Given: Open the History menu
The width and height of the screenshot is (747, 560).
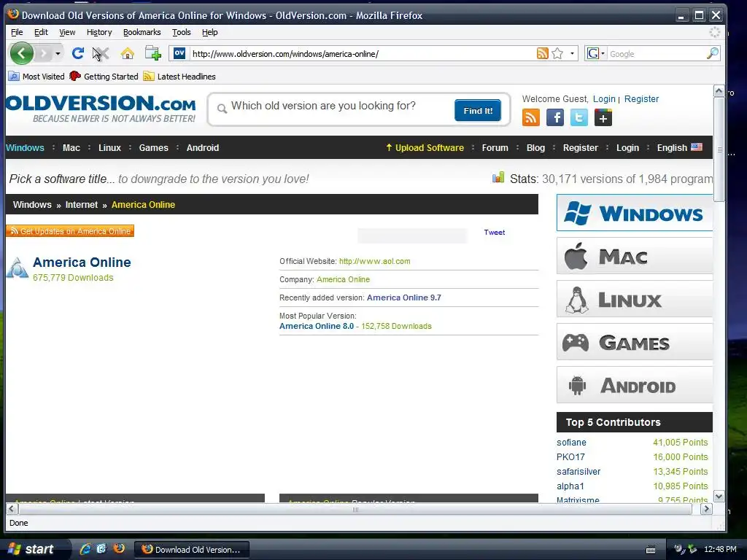Looking at the screenshot, I should (x=99, y=32).
